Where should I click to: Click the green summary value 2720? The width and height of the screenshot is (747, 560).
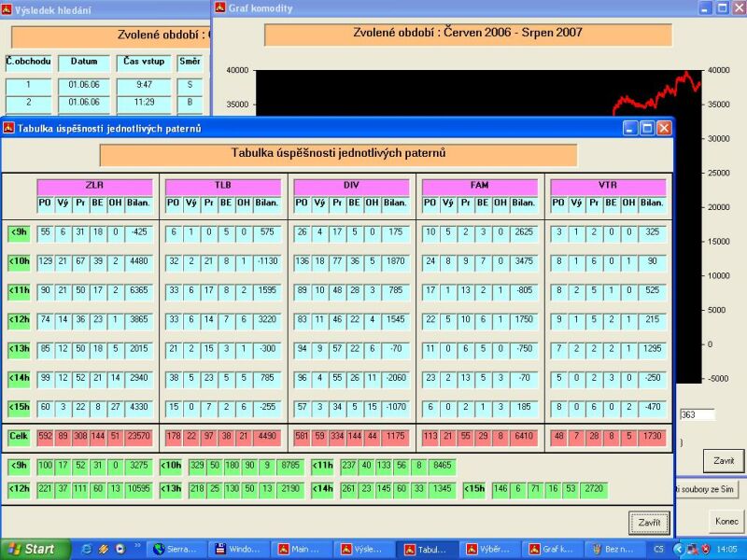click(594, 489)
